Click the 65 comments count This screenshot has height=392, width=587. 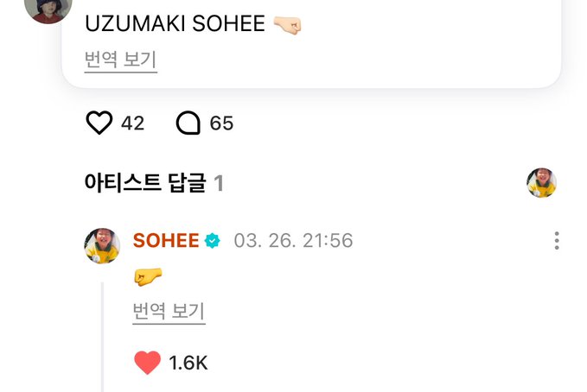coord(221,123)
